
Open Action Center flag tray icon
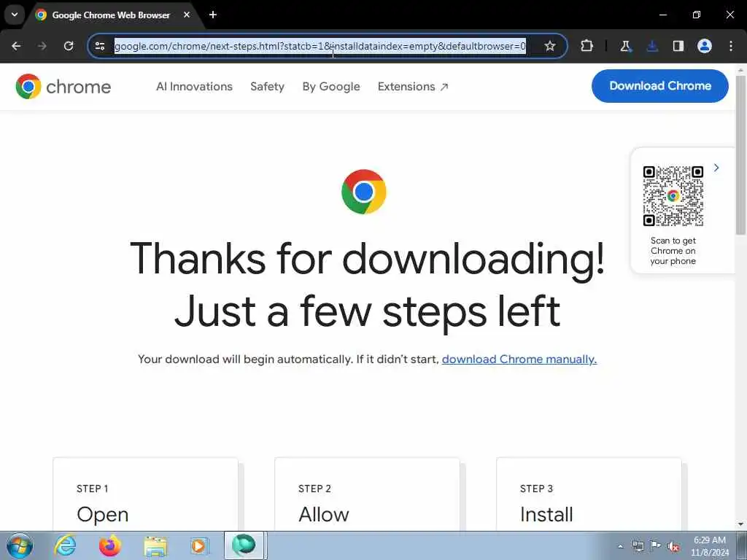click(656, 546)
